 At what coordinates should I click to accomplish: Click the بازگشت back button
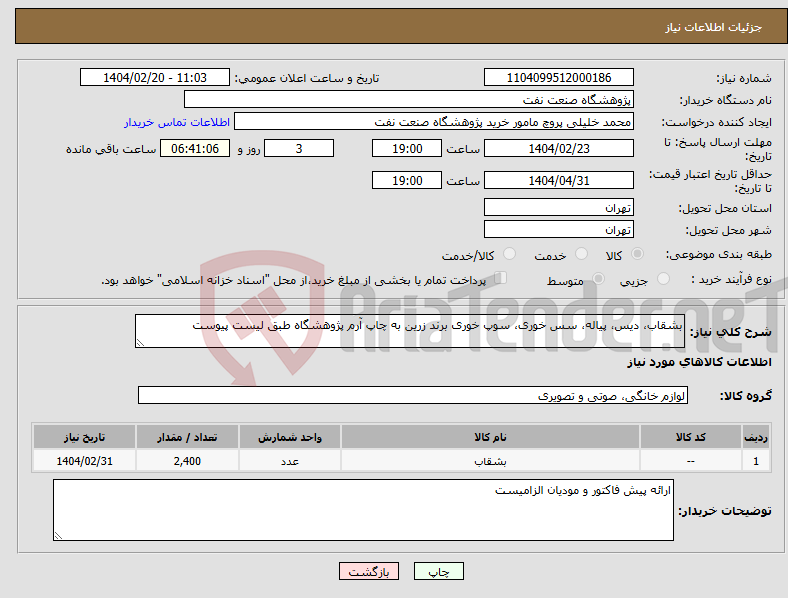(x=369, y=571)
